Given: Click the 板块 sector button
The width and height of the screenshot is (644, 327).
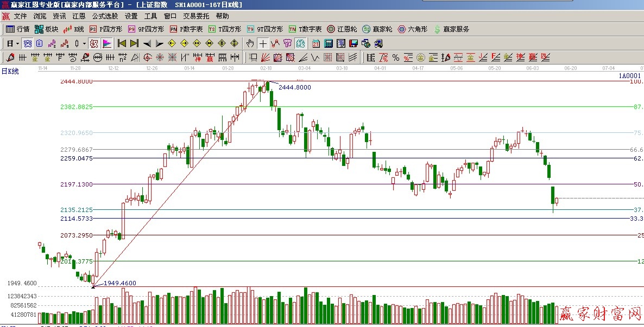Looking at the screenshot, I should pyautogui.click(x=46, y=29).
